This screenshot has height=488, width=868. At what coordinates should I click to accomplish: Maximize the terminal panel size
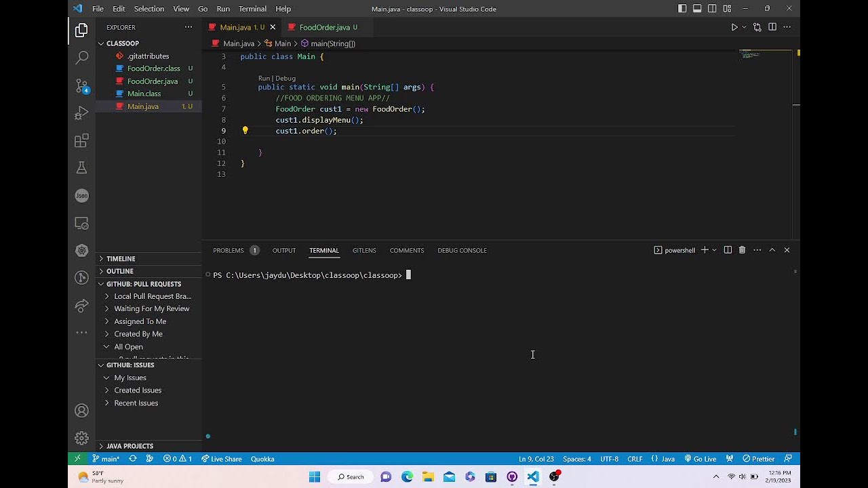[x=772, y=250]
